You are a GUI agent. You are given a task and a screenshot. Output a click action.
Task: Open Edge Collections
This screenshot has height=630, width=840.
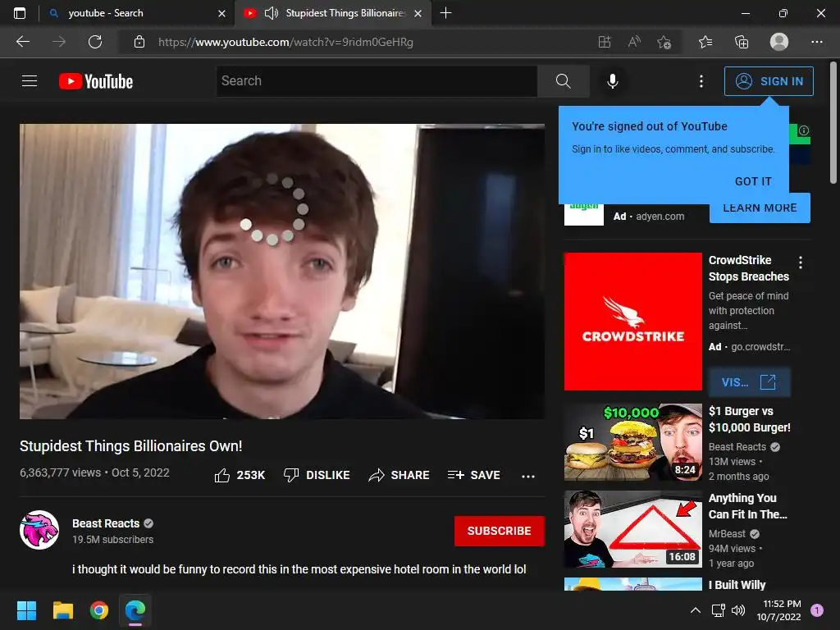point(742,42)
